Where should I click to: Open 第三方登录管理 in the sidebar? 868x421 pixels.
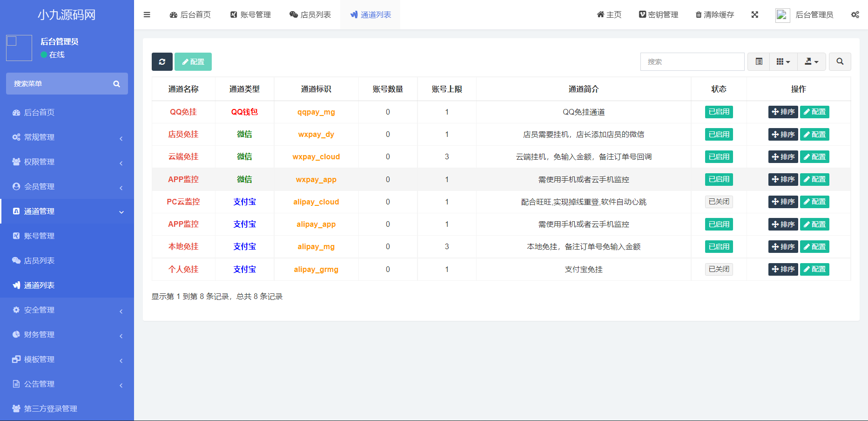pyautogui.click(x=67, y=408)
